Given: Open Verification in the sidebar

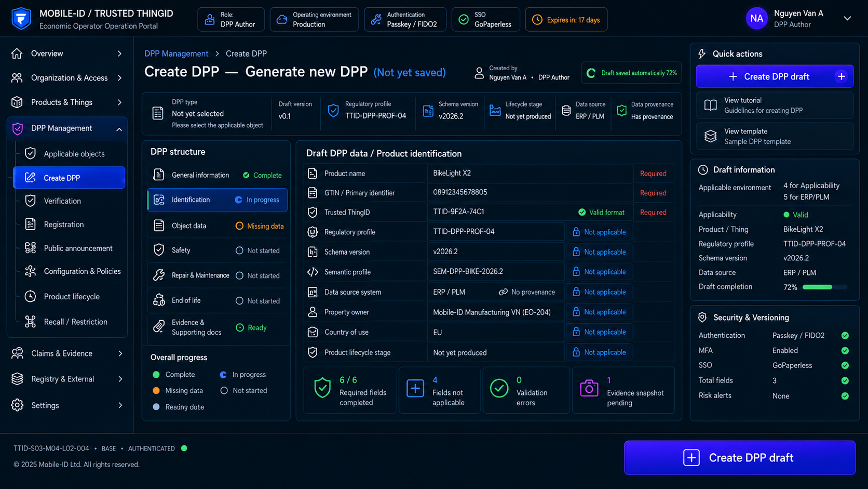Looking at the screenshot, I should click(70, 201).
